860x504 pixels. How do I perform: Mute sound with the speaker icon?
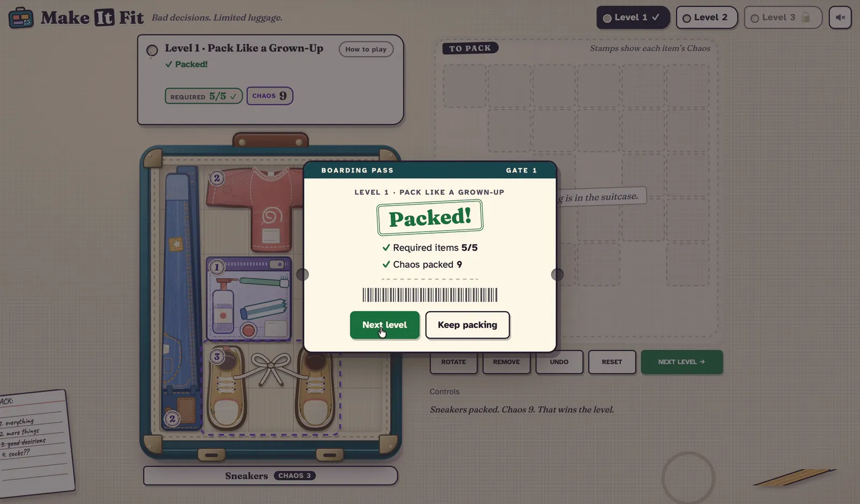(840, 18)
